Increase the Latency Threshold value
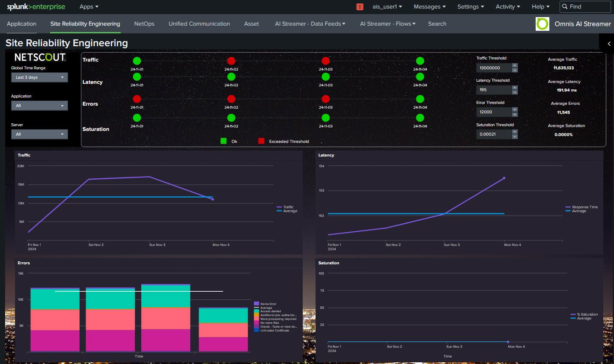This screenshot has width=614, height=364. (x=515, y=88)
